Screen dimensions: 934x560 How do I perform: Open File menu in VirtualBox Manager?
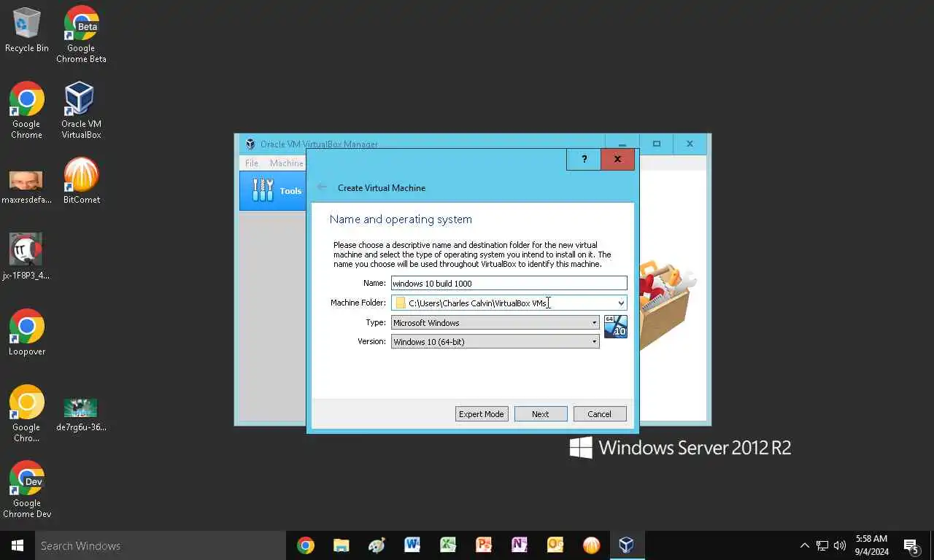252,163
